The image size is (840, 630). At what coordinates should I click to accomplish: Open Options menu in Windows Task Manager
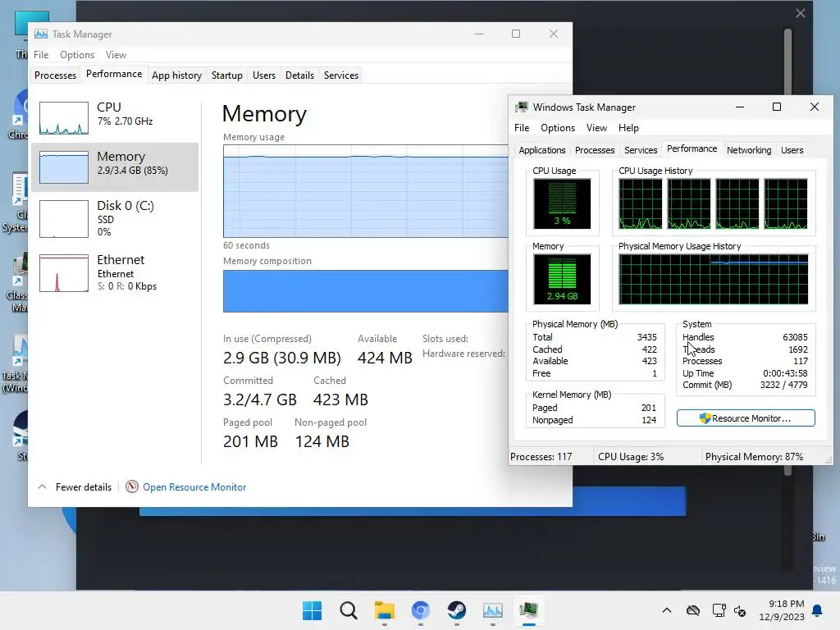(x=558, y=127)
